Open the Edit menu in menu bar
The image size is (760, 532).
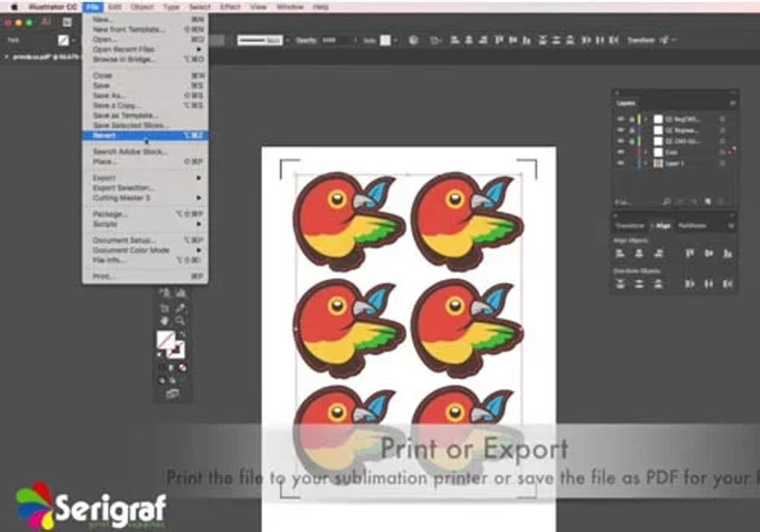pos(115,7)
